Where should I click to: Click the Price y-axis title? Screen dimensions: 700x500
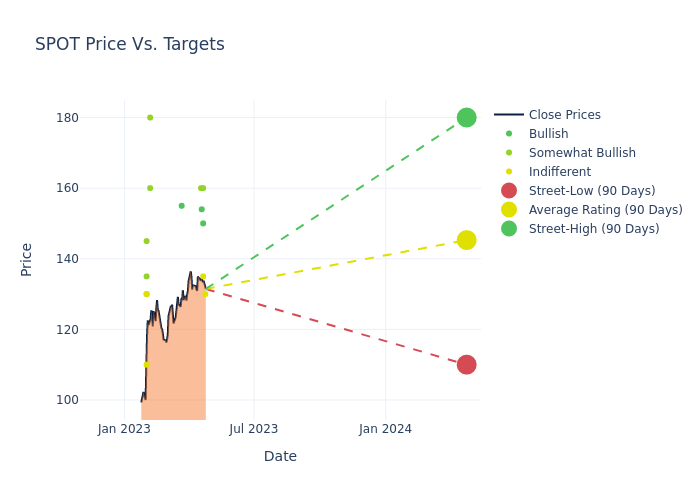point(27,259)
